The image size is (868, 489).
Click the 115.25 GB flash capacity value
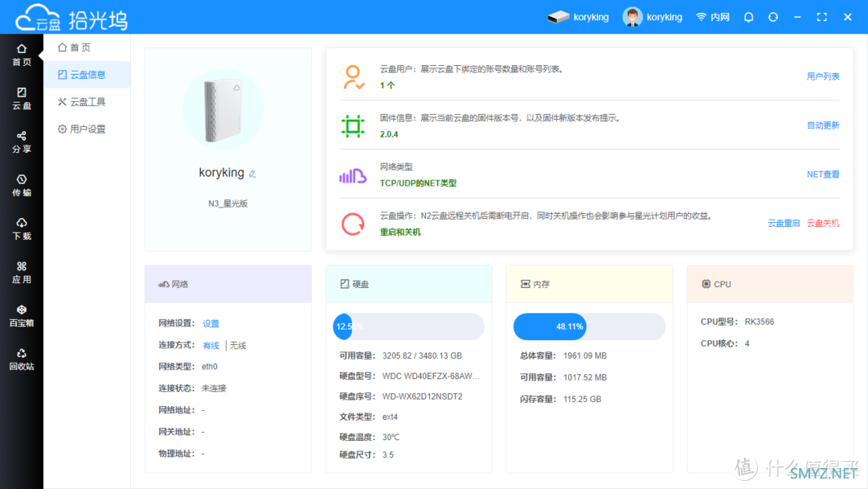(x=582, y=399)
